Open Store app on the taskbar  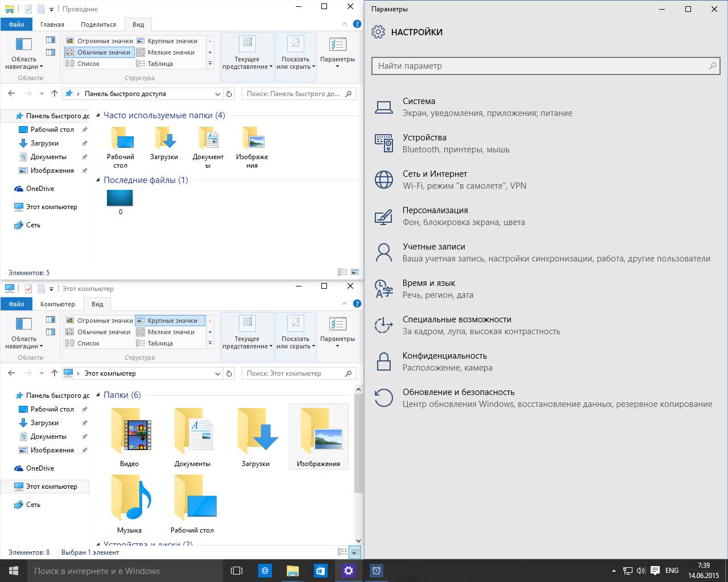coord(321,571)
